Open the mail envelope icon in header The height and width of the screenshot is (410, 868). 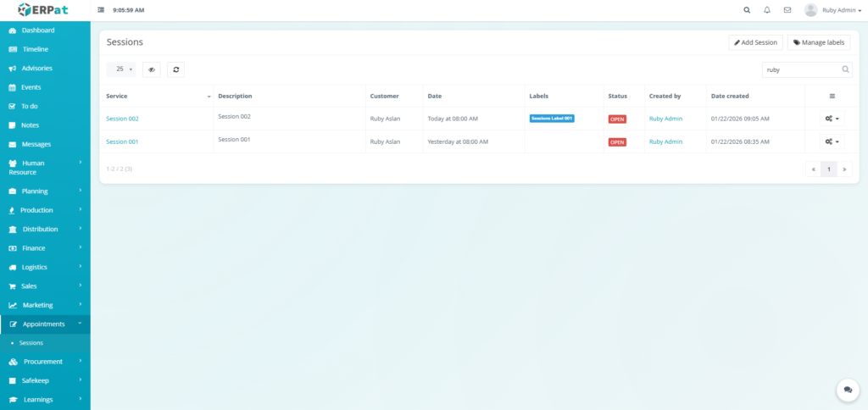[787, 10]
